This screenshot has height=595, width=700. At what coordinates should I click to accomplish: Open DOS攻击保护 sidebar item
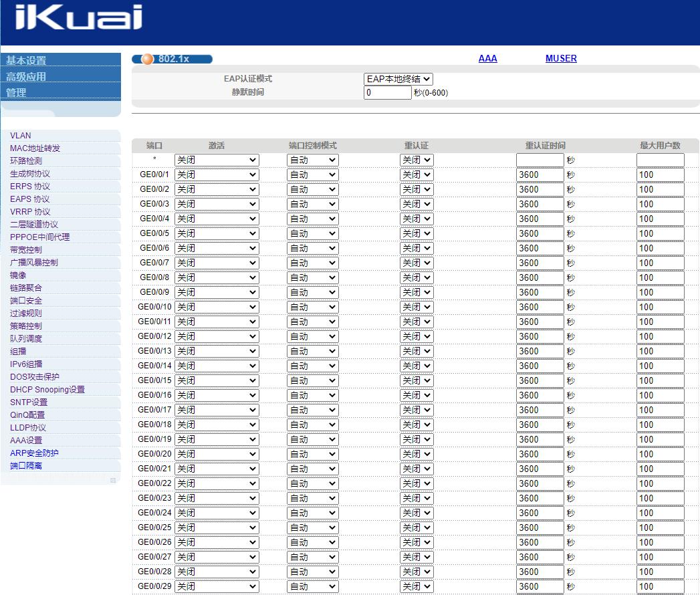(34, 377)
